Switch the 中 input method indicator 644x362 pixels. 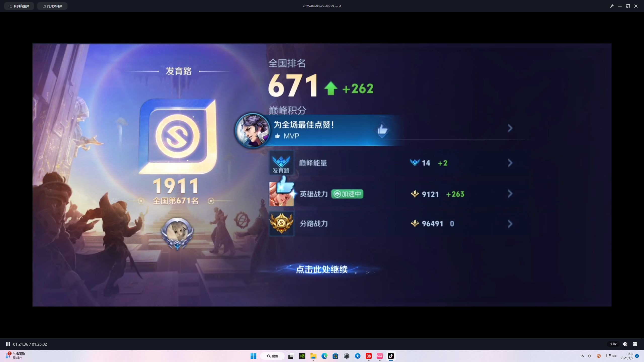click(589, 356)
